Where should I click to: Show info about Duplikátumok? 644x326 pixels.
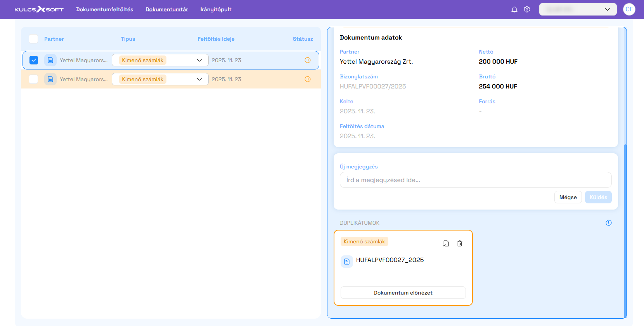(609, 223)
